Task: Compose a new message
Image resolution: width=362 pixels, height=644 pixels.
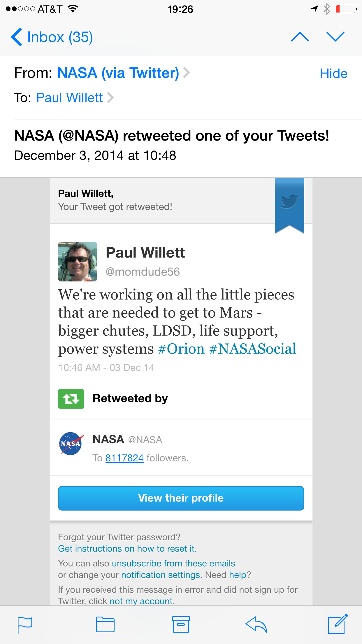Action: (x=338, y=624)
